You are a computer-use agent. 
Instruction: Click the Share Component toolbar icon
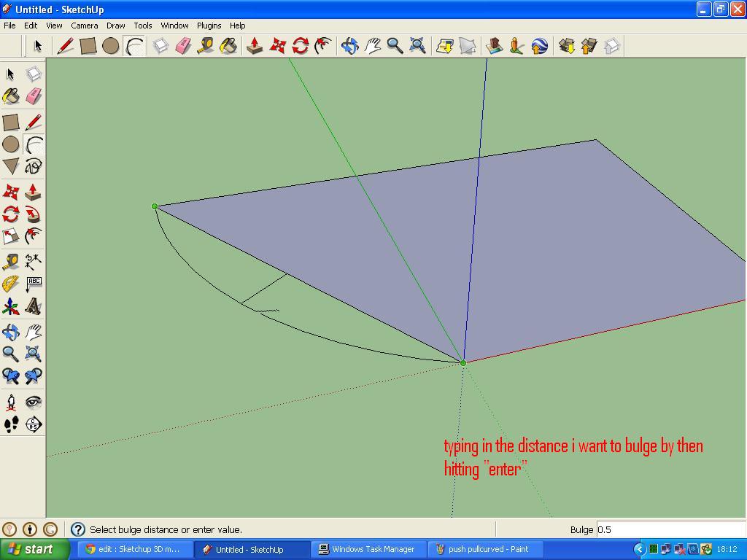click(x=612, y=46)
